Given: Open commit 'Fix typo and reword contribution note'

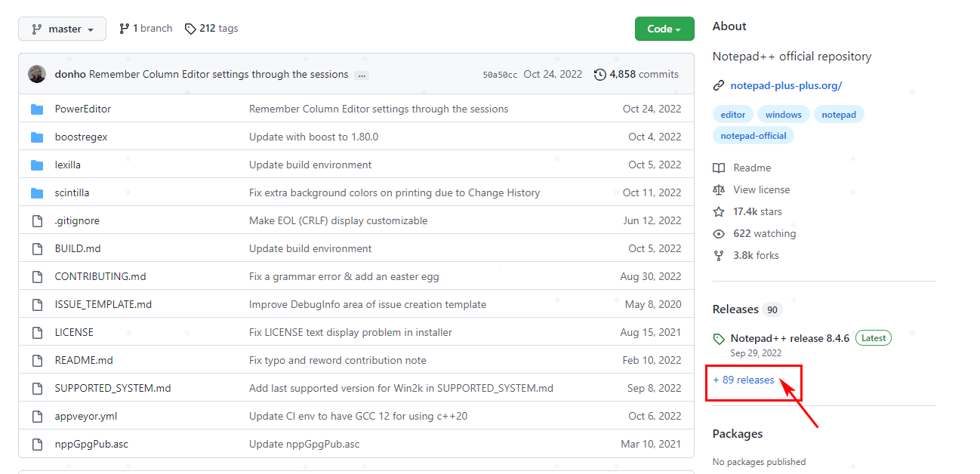Looking at the screenshot, I should point(337,361).
